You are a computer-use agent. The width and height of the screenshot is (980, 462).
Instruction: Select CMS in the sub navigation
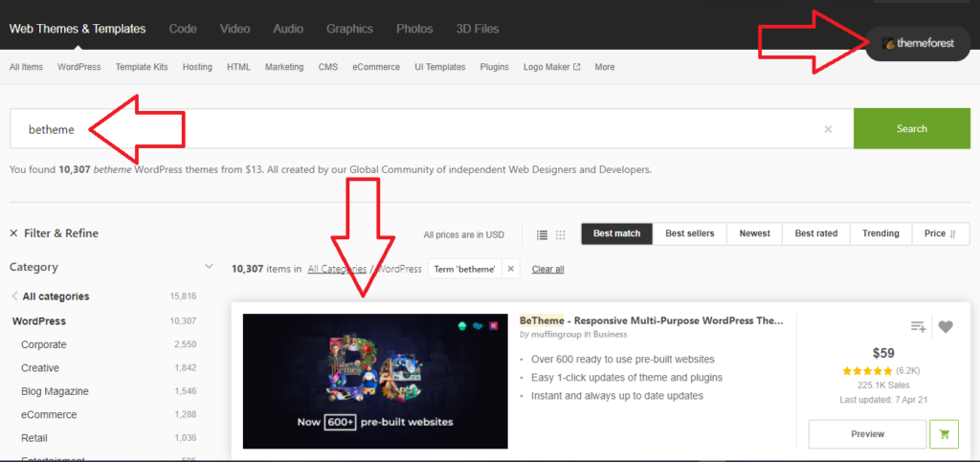(328, 67)
